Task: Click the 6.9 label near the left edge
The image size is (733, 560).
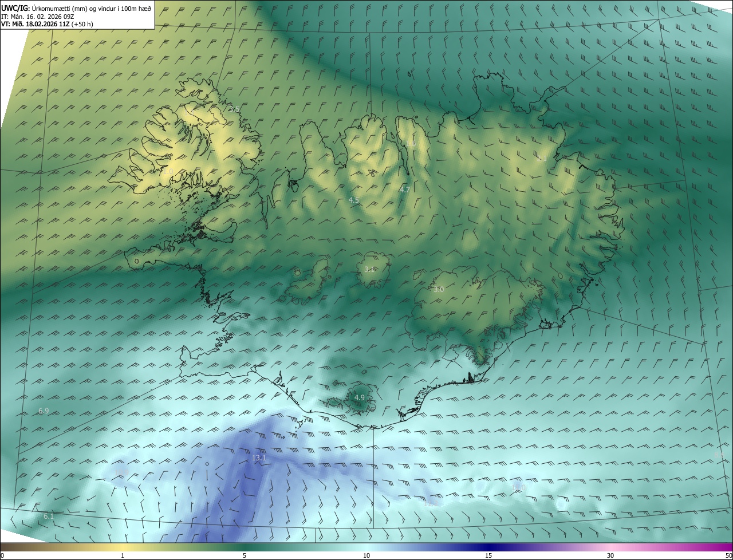Action: (x=44, y=411)
